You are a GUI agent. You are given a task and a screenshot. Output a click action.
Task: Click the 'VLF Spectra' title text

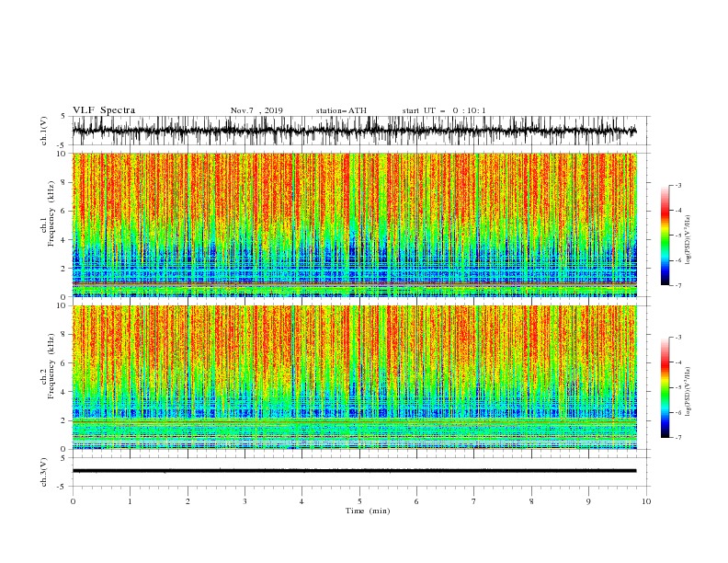pyautogui.click(x=104, y=110)
